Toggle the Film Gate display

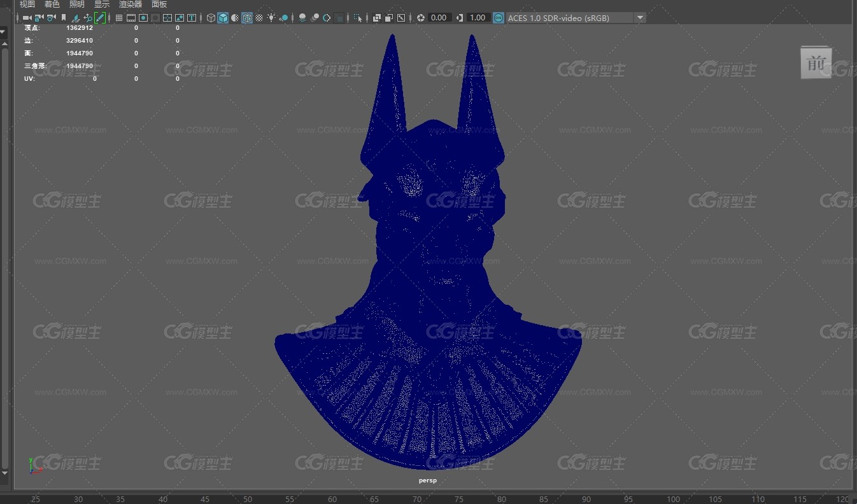[x=131, y=18]
